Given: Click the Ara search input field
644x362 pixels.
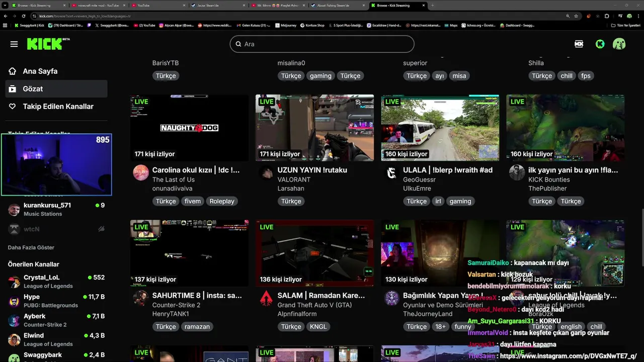Looking at the screenshot, I should [322, 44].
